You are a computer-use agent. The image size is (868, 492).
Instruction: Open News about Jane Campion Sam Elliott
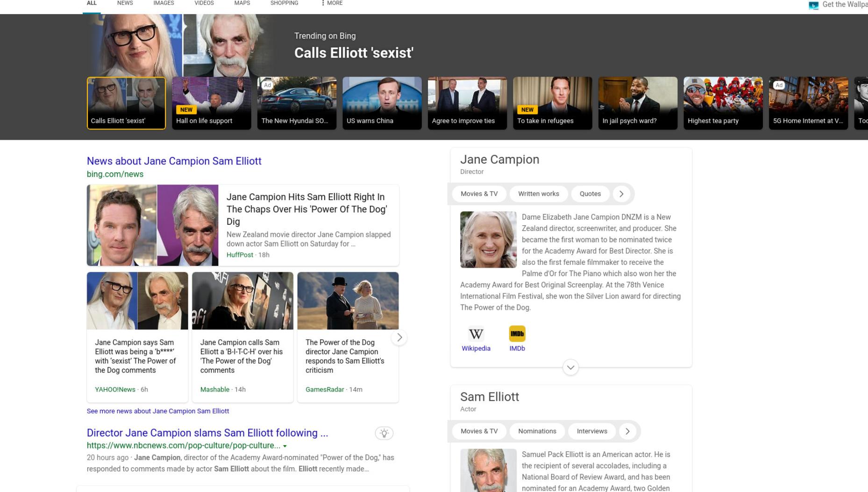[x=174, y=161]
